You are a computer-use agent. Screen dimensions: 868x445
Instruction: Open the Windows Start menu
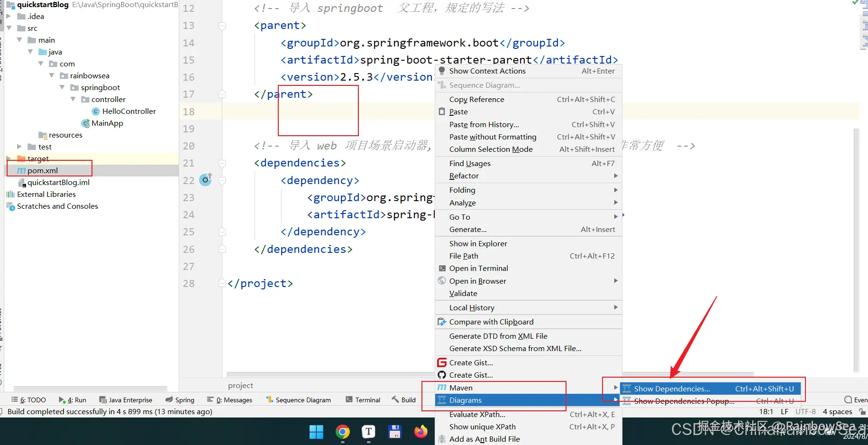tap(316, 432)
